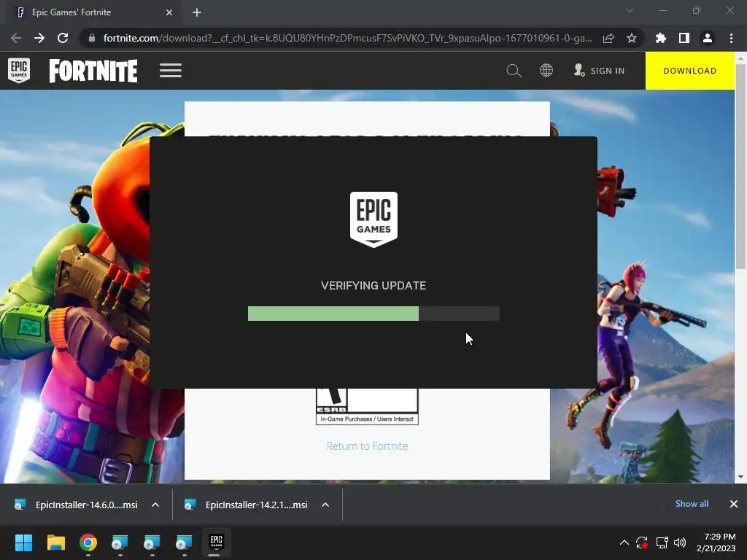
Task: Bookmark this page with the star icon
Action: pos(632,38)
